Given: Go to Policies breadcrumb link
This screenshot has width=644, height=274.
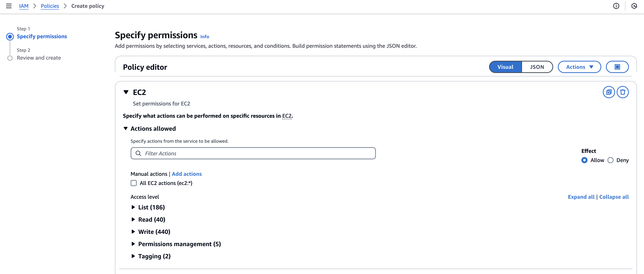Looking at the screenshot, I should (50, 6).
